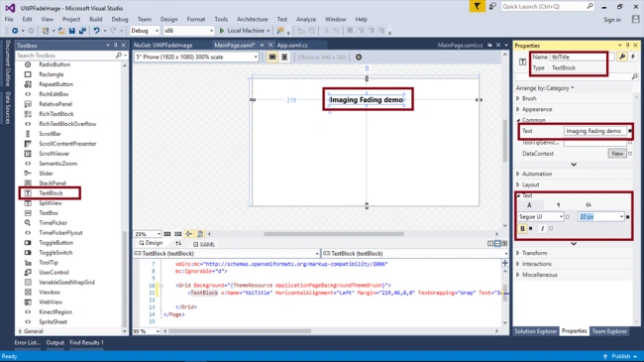Click the italic property marker square
The image size is (644, 362).
tap(551, 228)
